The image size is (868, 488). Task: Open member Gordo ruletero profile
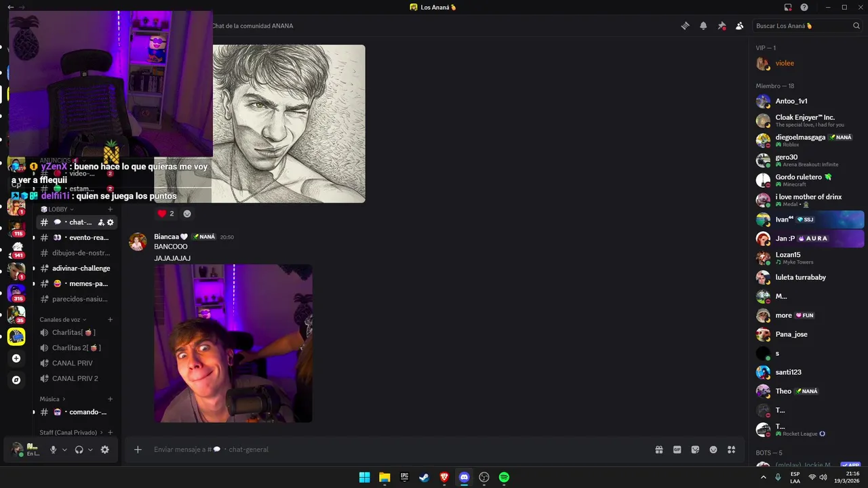[x=809, y=180]
